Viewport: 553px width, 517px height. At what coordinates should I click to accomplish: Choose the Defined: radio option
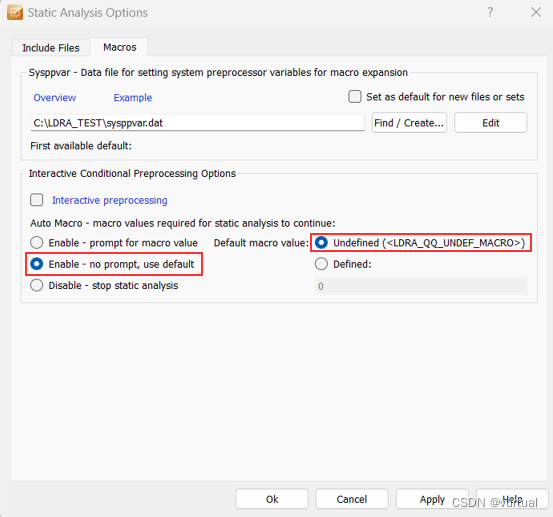(x=321, y=264)
